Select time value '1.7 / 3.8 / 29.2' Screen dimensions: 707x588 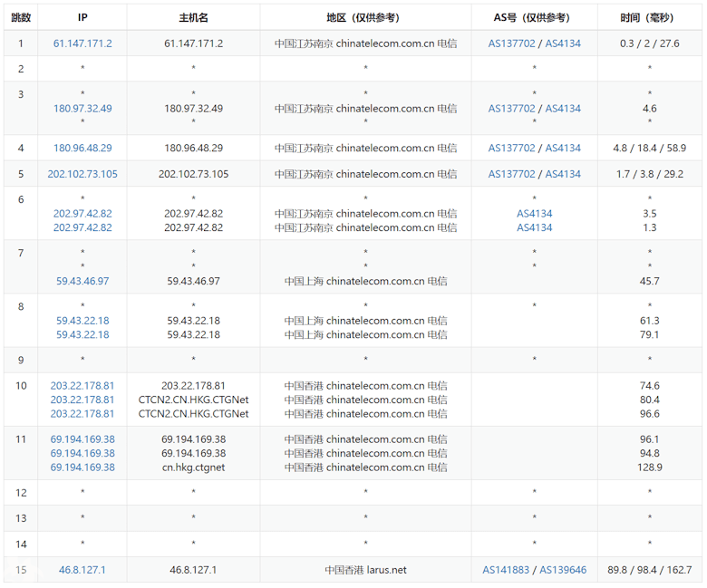tap(650, 174)
